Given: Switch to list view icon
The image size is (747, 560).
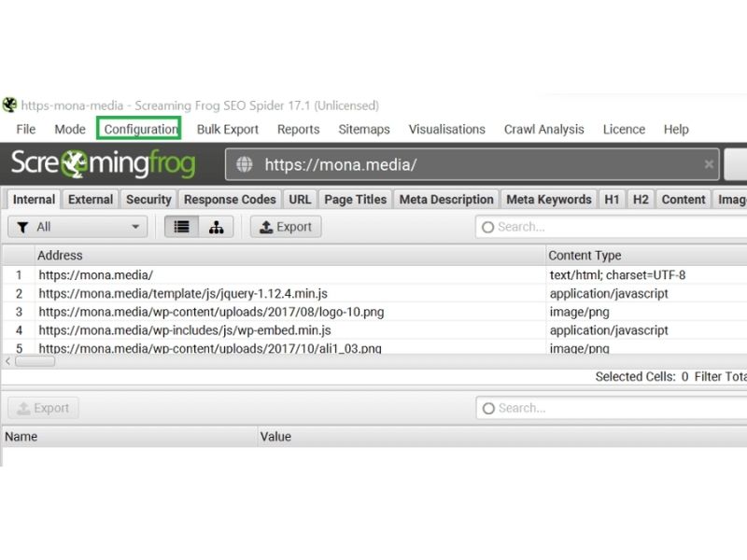Looking at the screenshot, I should point(181,227).
